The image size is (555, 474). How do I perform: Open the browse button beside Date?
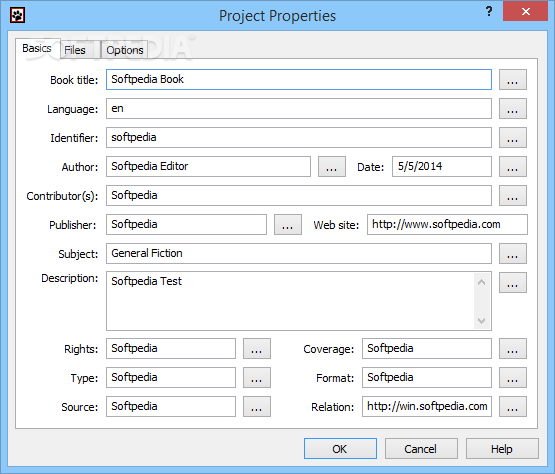(513, 167)
